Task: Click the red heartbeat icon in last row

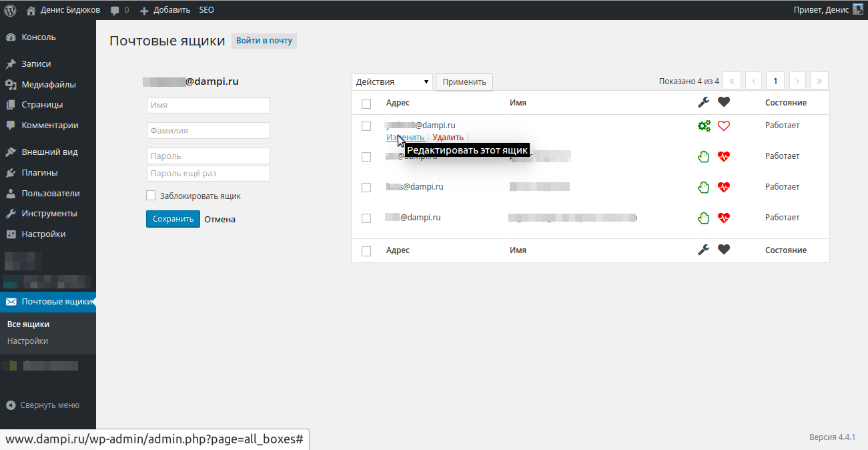Action: [724, 218]
